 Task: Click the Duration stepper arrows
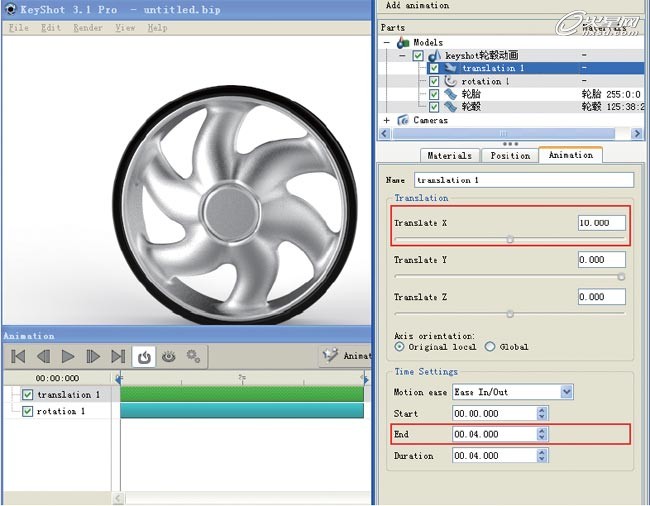(x=542, y=455)
